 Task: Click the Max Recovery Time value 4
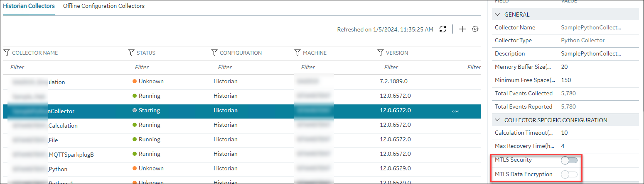point(563,146)
